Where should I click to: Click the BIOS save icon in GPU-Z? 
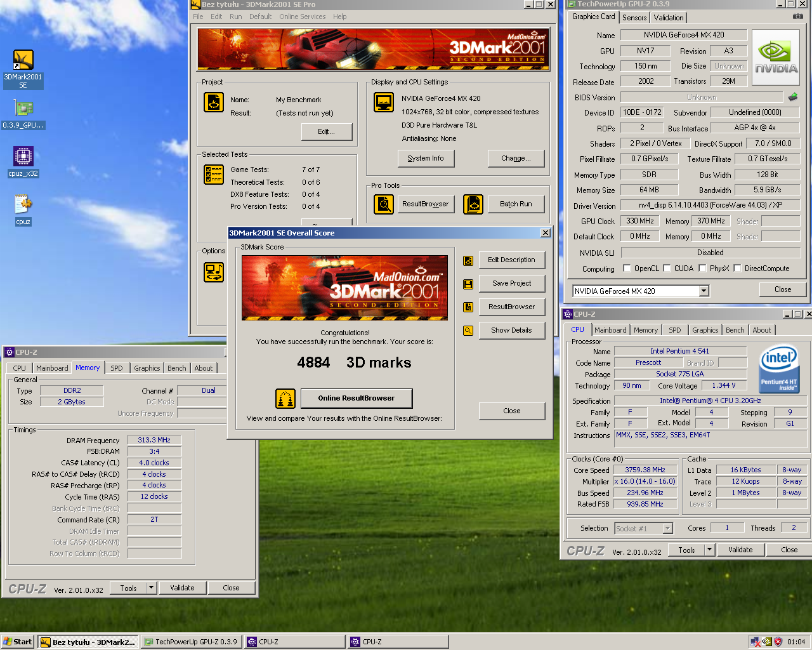(x=793, y=97)
